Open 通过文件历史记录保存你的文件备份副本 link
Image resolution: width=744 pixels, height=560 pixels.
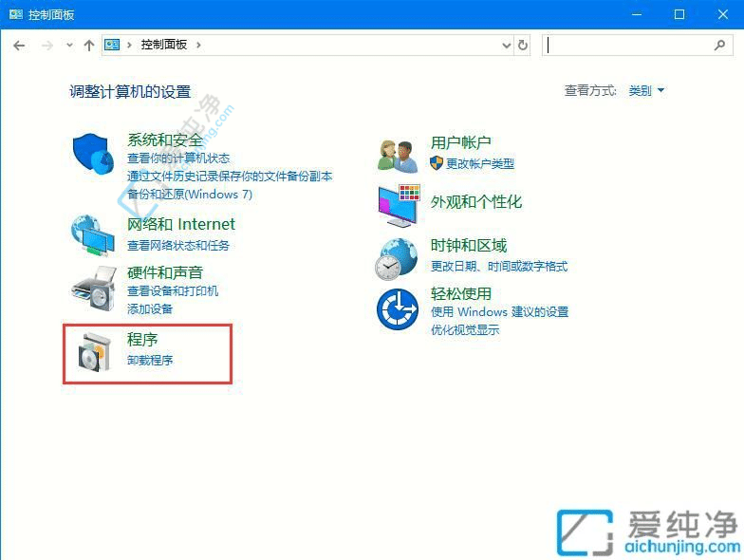tap(230, 177)
